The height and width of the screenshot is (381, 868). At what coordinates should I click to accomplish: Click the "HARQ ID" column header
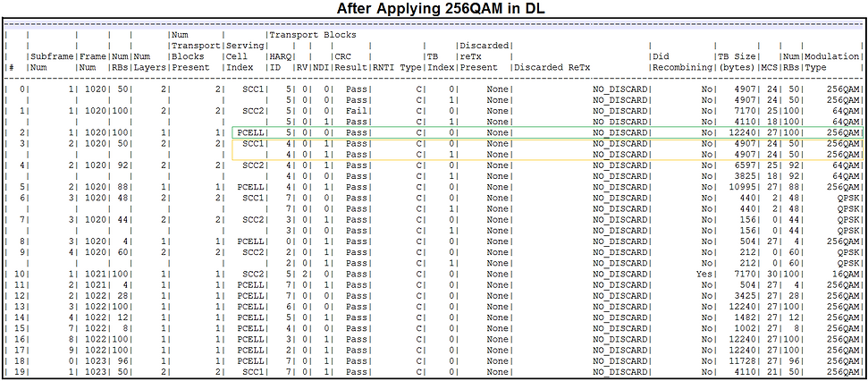click(x=282, y=62)
